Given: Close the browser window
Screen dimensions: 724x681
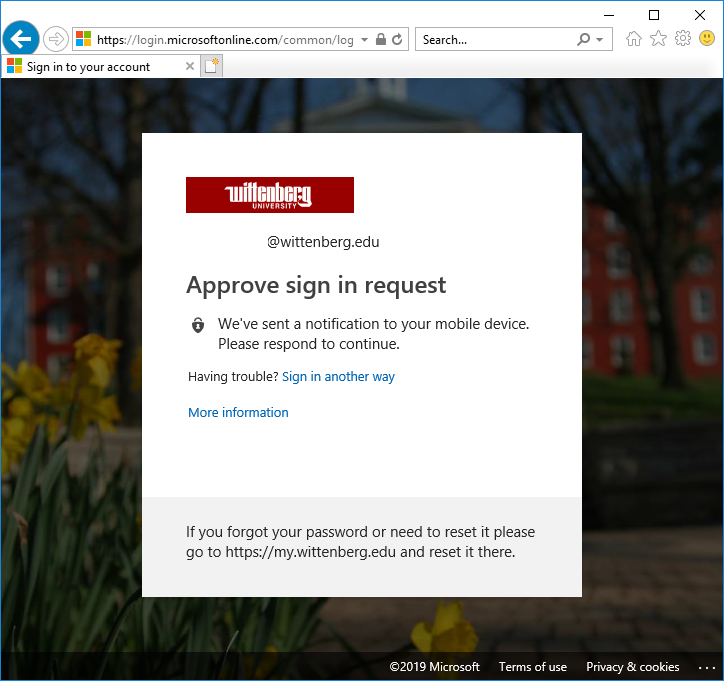Looking at the screenshot, I should [700, 15].
